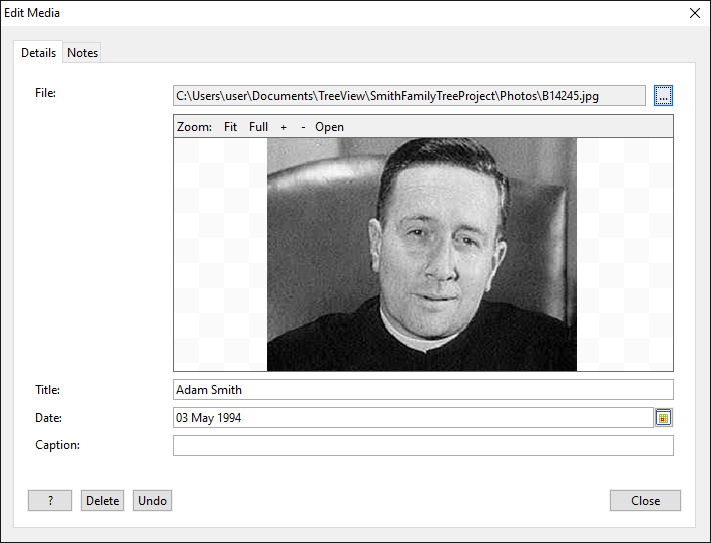Image resolution: width=711 pixels, height=543 pixels.
Task: Select the Details tab
Action: tap(38, 53)
